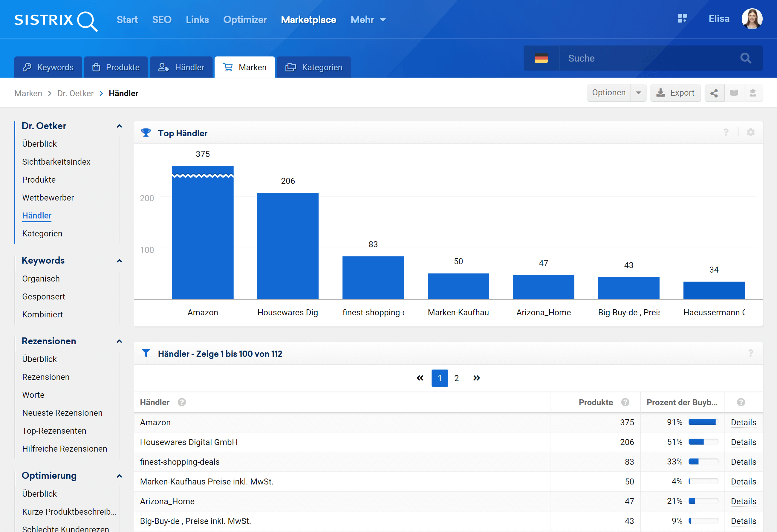Viewport: 777px width, 532px height.
Task: Open the Produkte tab
Action: click(116, 67)
